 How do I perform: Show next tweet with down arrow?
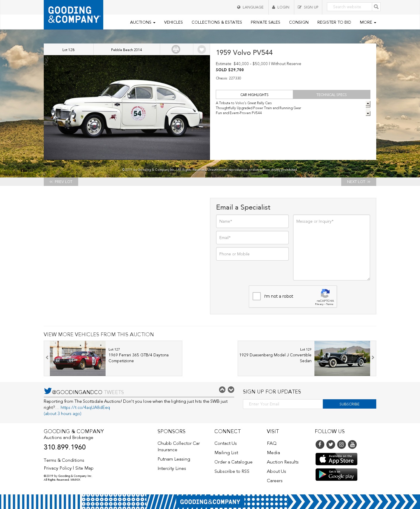(231, 390)
